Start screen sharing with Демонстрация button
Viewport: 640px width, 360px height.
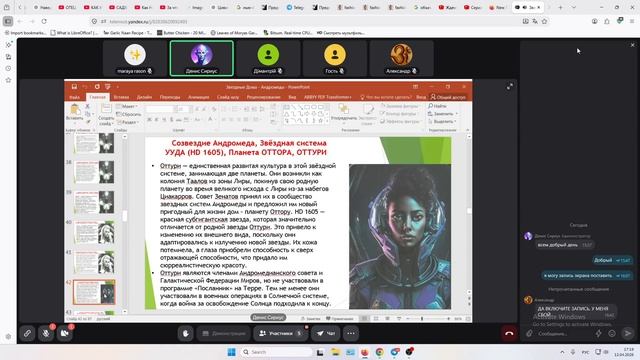224,333
